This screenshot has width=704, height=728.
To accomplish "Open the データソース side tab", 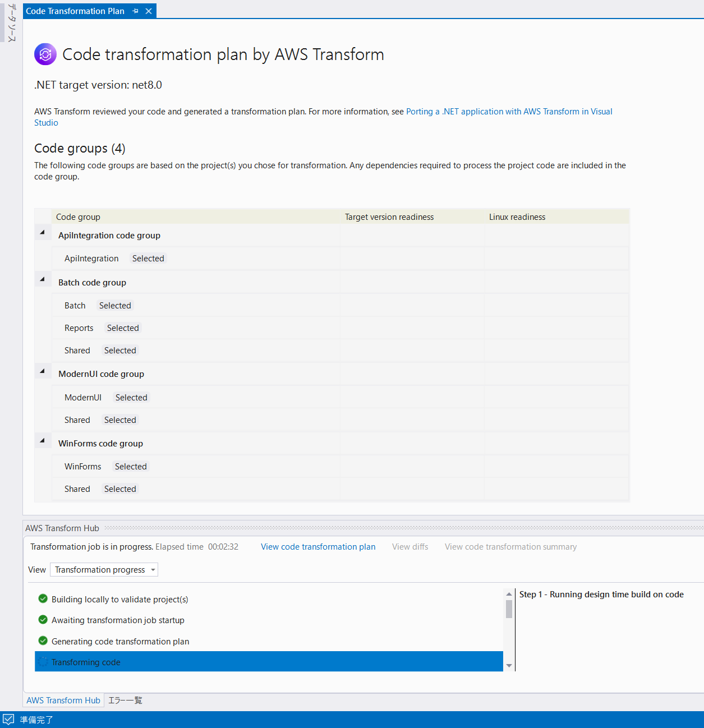I will 12,23.
